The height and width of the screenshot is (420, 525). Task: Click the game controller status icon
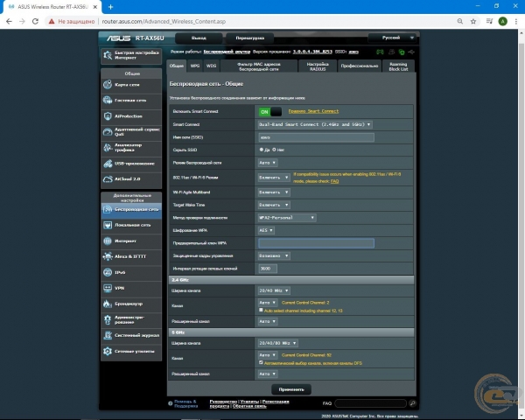tap(380, 52)
